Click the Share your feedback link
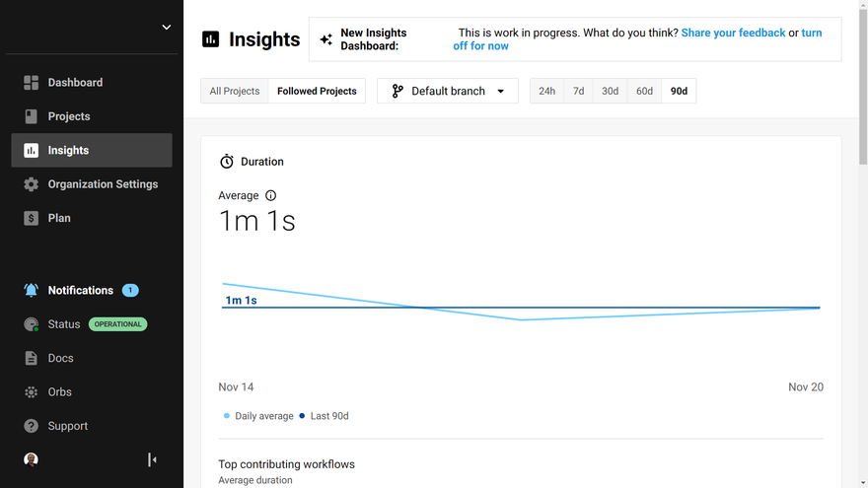Image resolution: width=868 pixels, height=488 pixels. 733,33
